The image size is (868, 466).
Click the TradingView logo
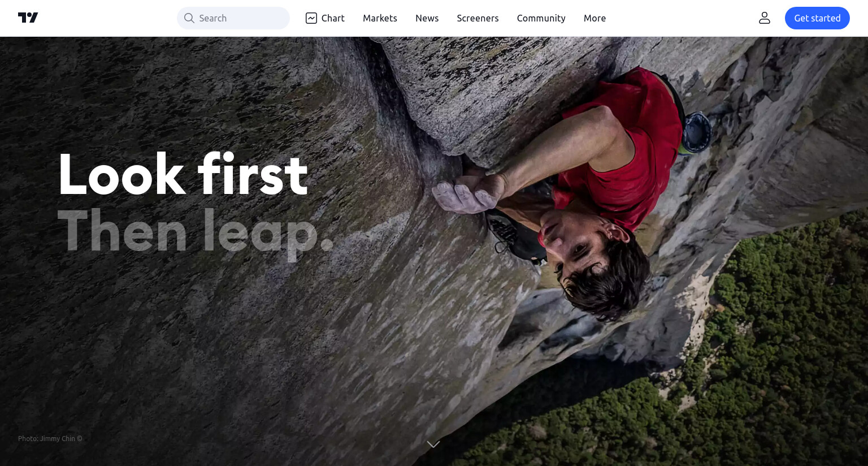point(28,18)
